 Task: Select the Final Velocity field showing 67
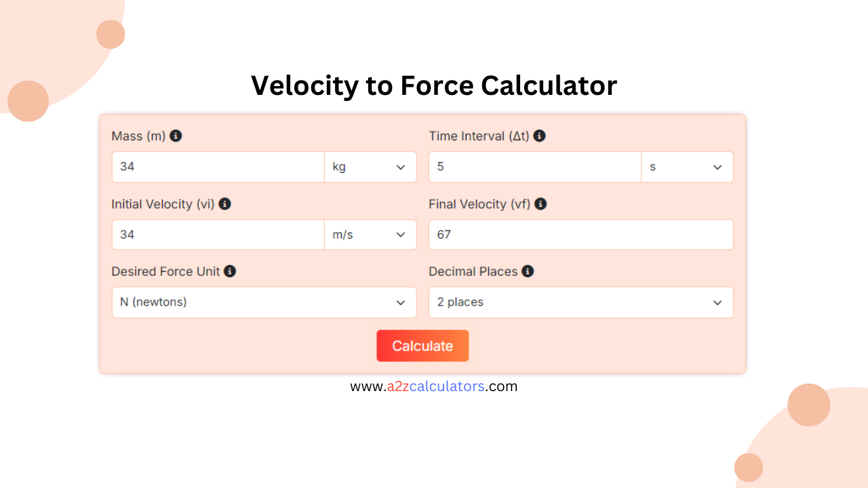[580, 235]
